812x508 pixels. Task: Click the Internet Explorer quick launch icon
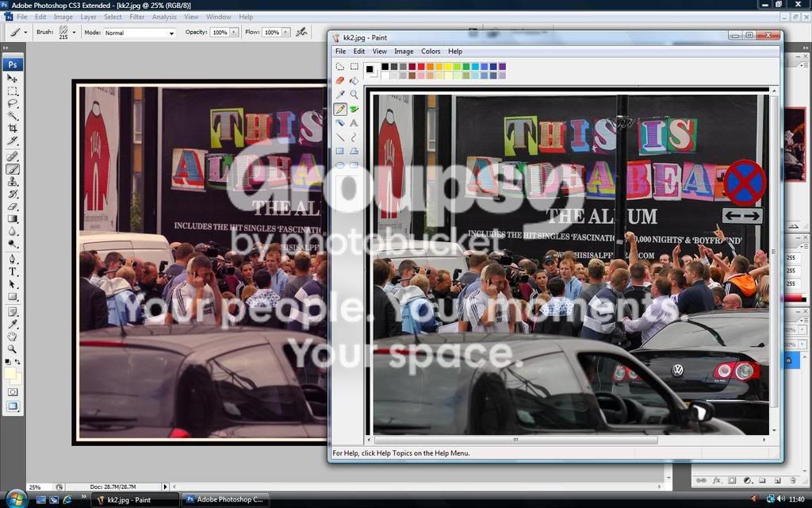point(67,500)
